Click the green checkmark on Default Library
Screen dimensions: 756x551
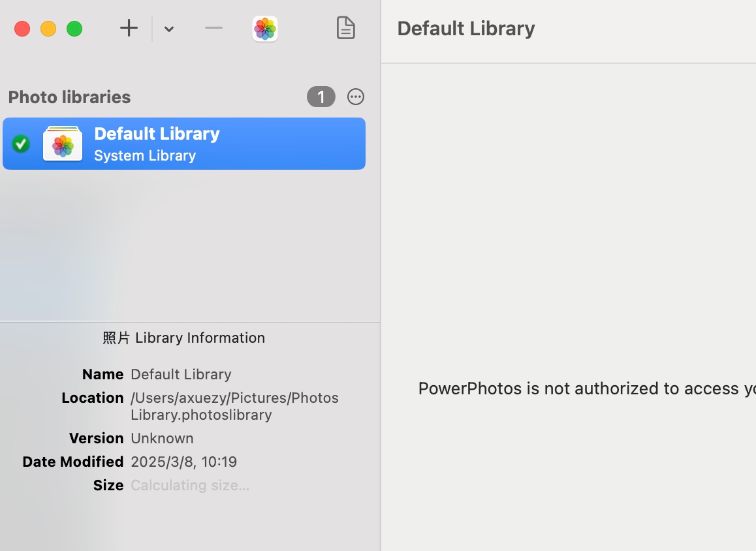(21, 144)
